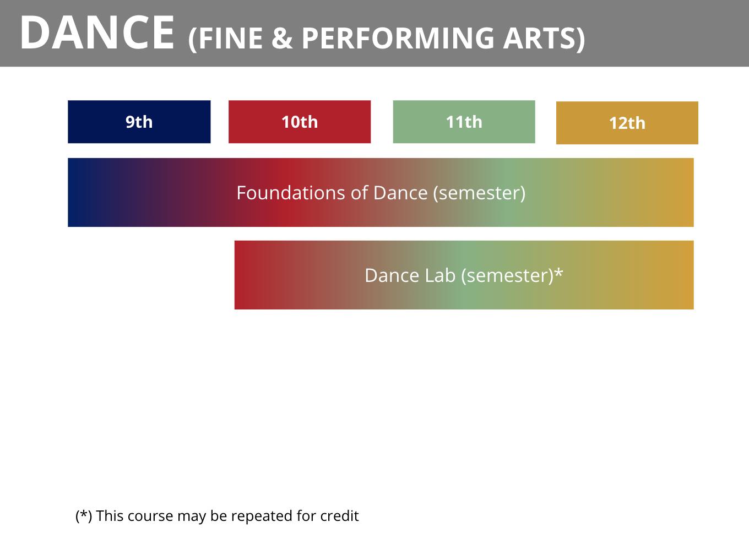749x560 pixels.
Task: Select the 12th grade gold box
Action: point(627,123)
